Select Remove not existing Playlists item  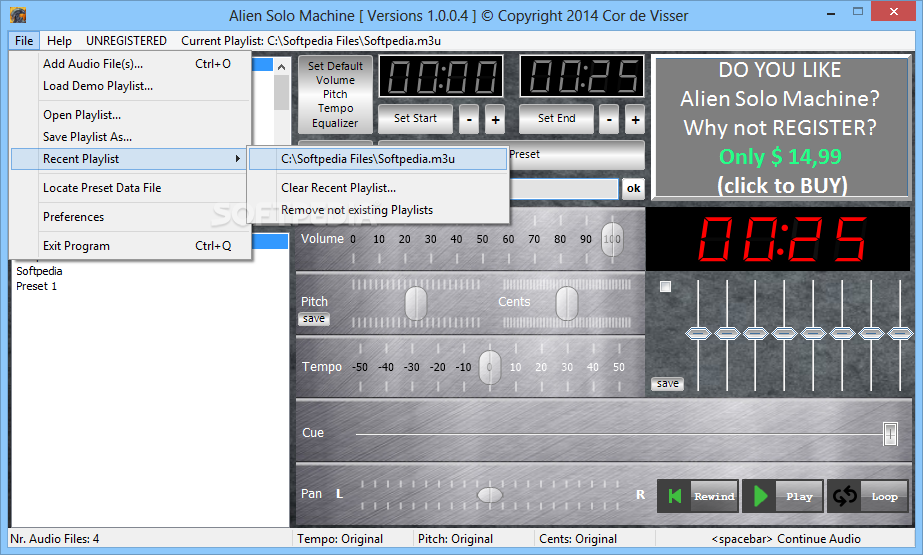click(378, 210)
